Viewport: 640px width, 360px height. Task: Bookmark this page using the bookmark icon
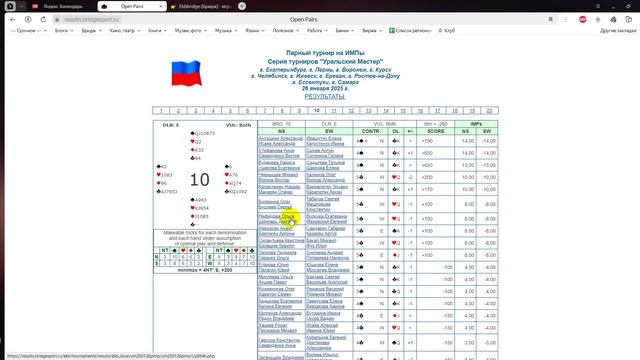[551, 19]
